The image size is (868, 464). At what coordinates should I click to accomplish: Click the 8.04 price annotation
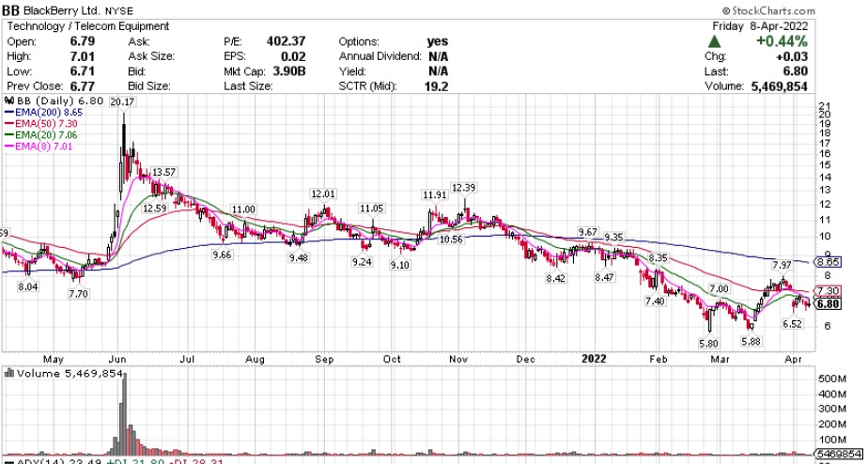pos(27,286)
